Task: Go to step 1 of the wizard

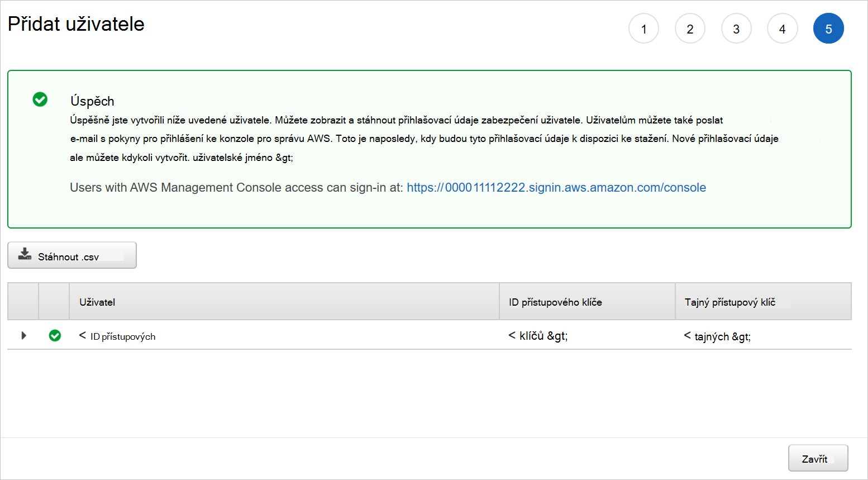Action: coord(643,28)
